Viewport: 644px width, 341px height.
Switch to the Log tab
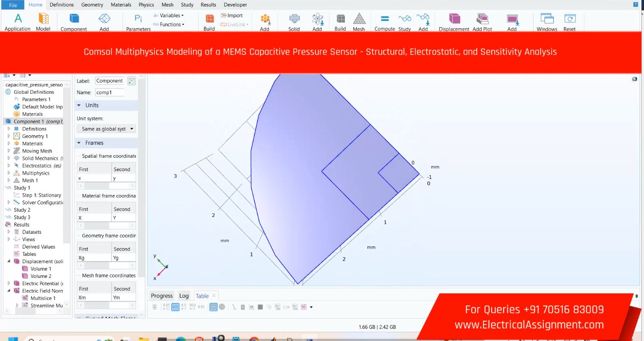click(184, 296)
